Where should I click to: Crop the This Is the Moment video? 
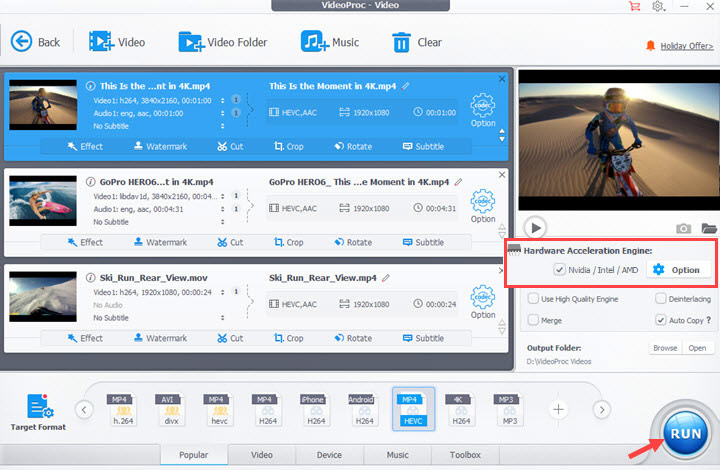[x=289, y=146]
